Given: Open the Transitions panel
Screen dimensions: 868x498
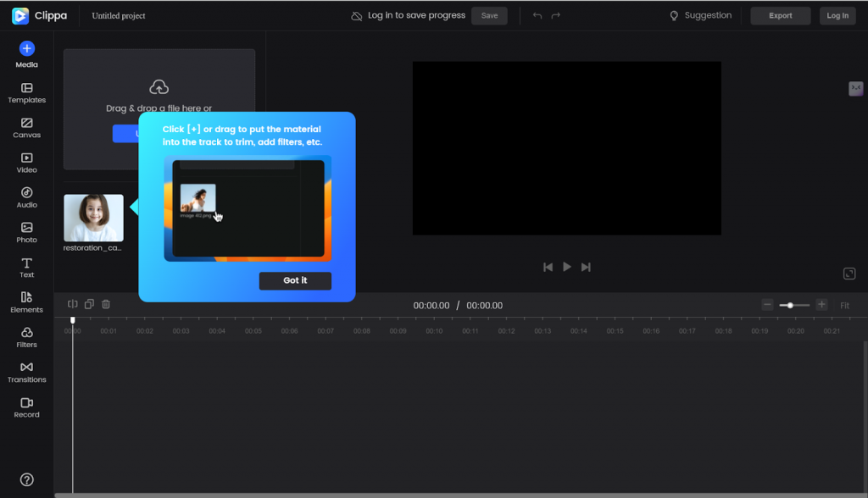Looking at the screenshot, I should click(26, 373).
